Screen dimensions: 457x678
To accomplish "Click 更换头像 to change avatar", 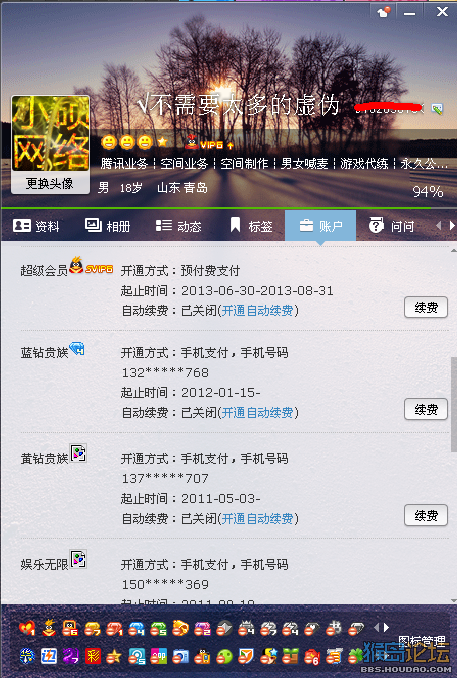I will [50, 183].
